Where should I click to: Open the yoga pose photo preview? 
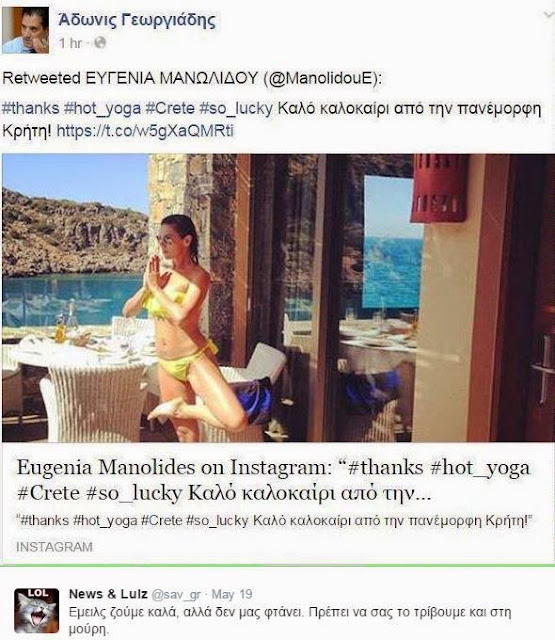coord(278,298)
